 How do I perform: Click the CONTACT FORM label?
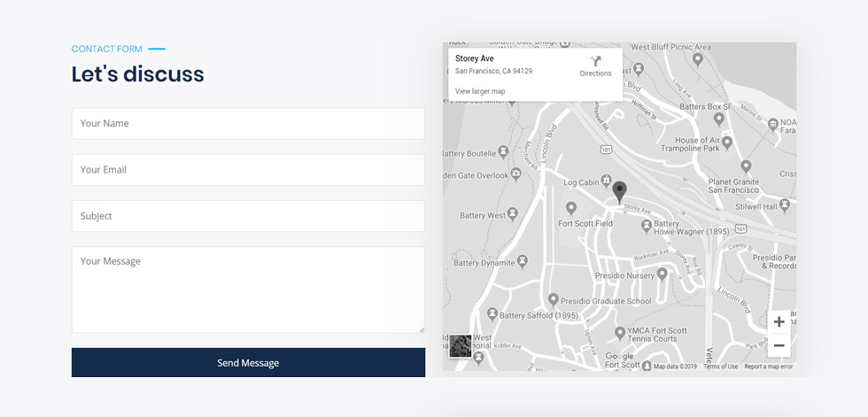[107, 49]
